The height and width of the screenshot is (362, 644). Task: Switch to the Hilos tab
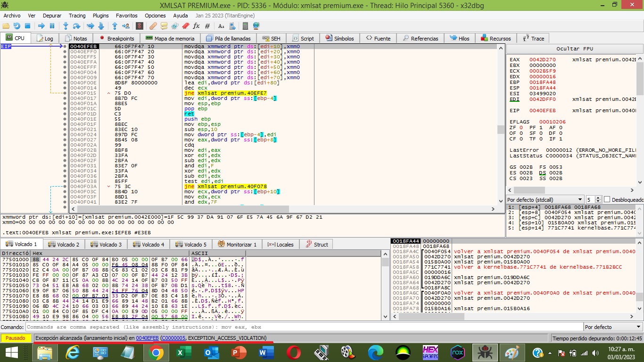(459, 38)
